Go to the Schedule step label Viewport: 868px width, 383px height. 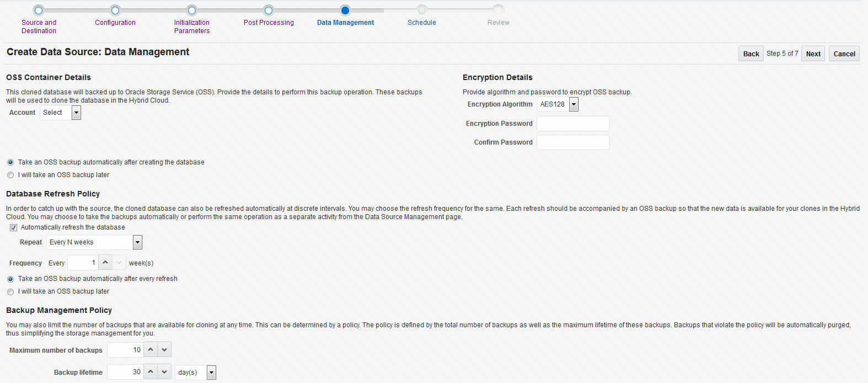pos(422,23)
